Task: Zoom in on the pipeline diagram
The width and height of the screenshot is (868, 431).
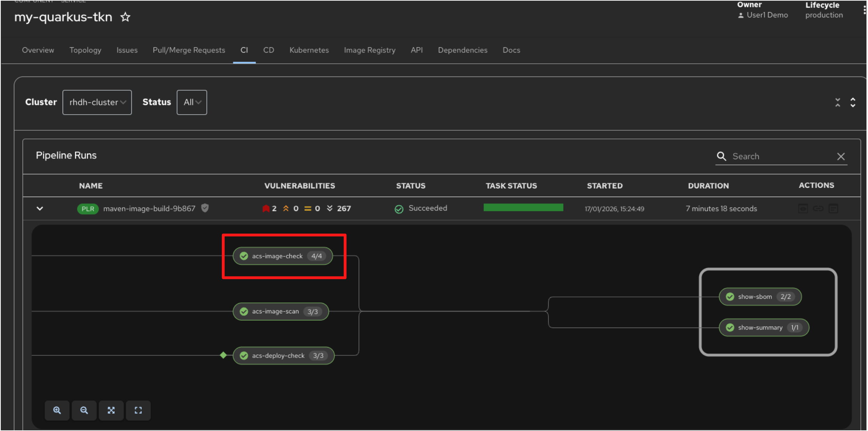Action: [x=57, y=410]
